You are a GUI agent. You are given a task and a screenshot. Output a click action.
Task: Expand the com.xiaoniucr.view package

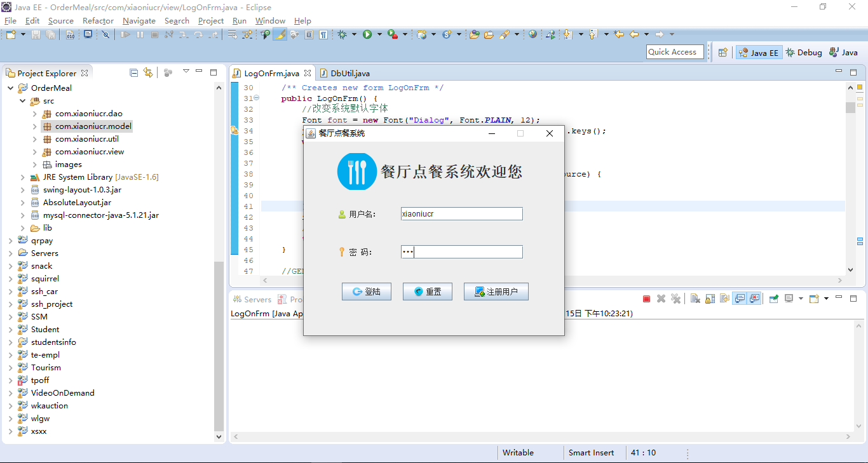pos(34,152)
